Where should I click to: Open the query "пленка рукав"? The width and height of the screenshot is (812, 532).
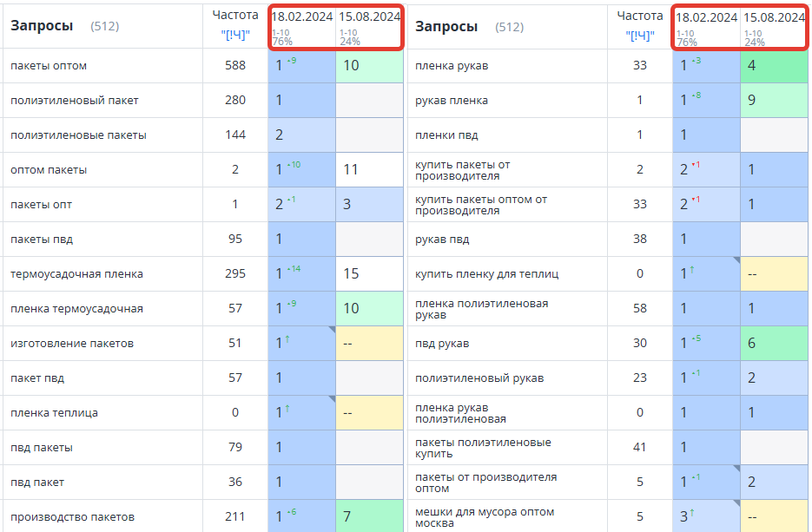click(x=451, y=66)
